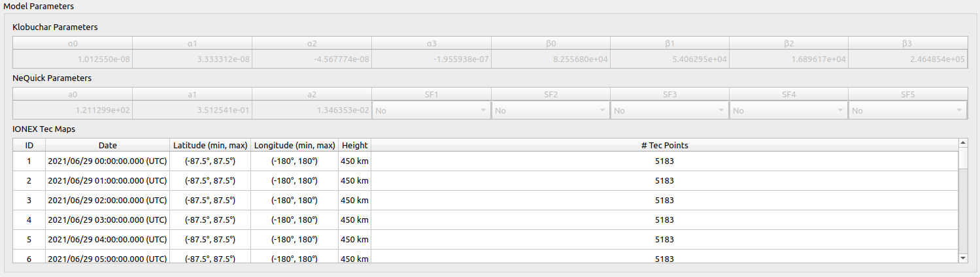Expand the SF5 combo box
The image size is (980, 277).
(907, 111)
